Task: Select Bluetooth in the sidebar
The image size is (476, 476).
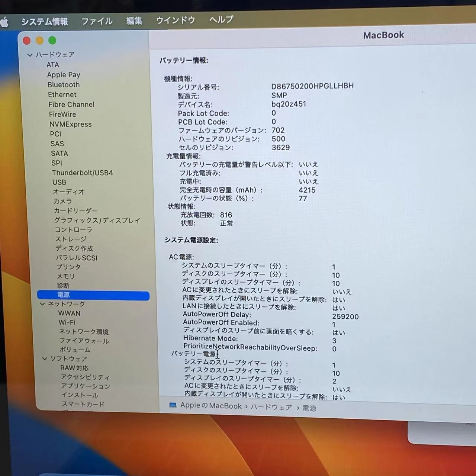Action: [64, 85]
